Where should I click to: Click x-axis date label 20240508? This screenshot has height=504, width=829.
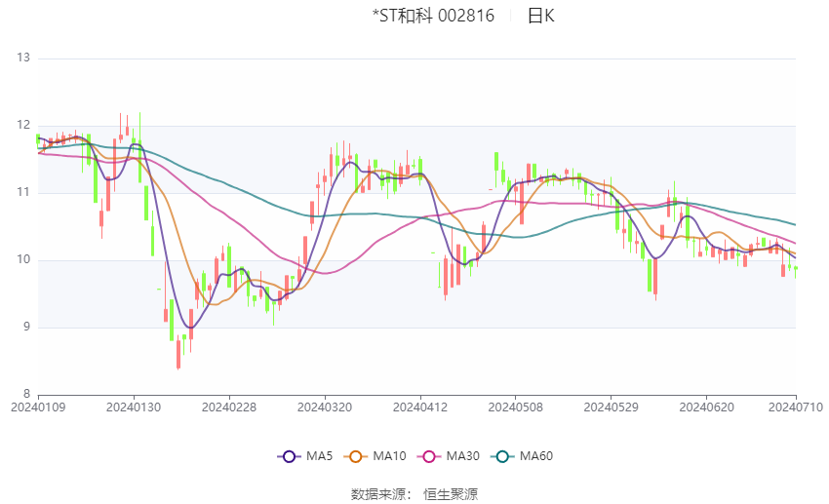(x=516, y=407)
